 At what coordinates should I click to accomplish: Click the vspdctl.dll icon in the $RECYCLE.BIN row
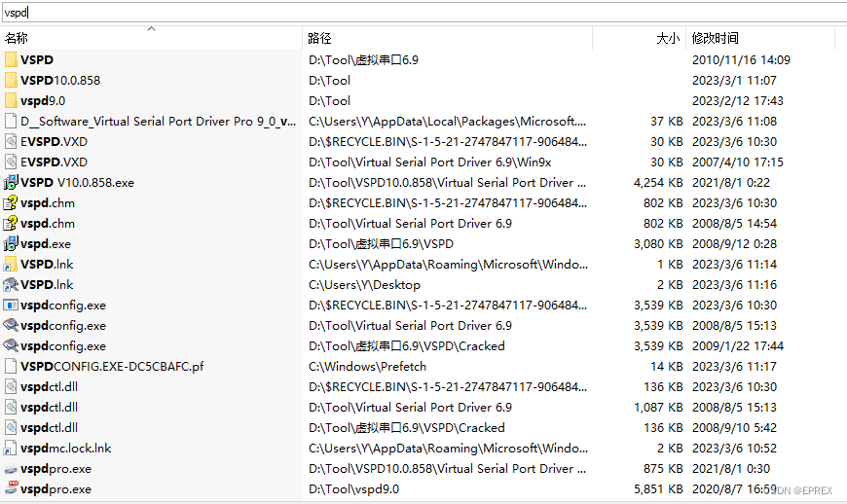pyautogui.click(x=11, y=387)
